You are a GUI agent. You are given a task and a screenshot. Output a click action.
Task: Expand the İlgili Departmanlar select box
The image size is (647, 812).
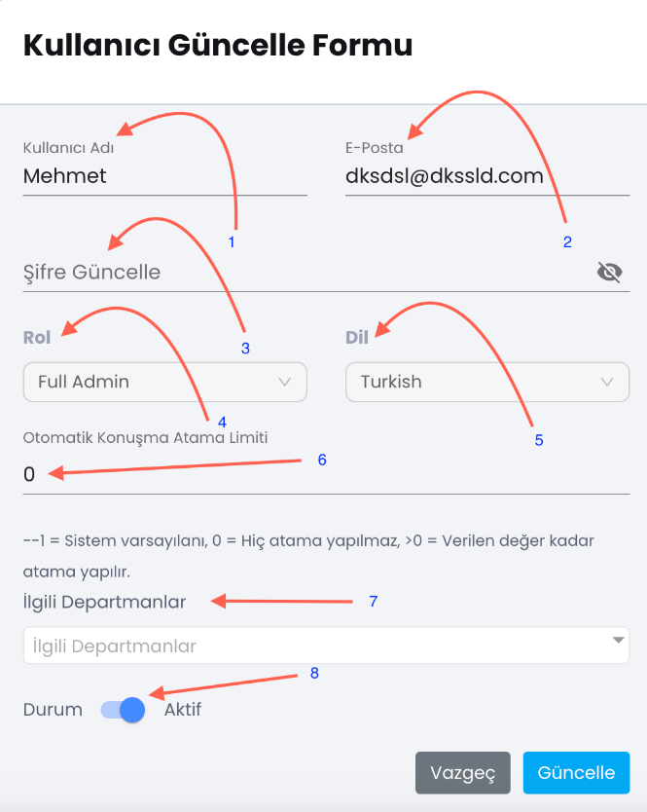(x=326, y=646)
